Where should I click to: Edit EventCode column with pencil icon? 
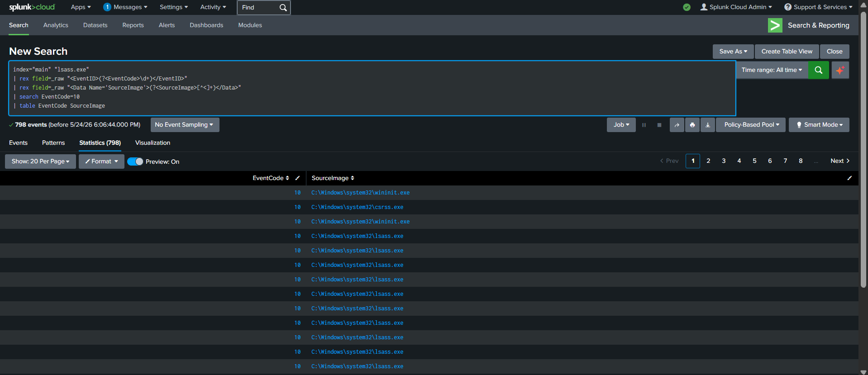[x=297, y=178]
